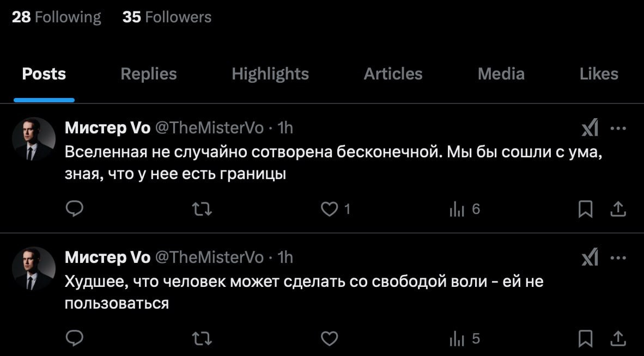Reply to the tweet about the infinite universe
Image resolution: width=644 pixels, height=356 pixels.
[75, 208]
